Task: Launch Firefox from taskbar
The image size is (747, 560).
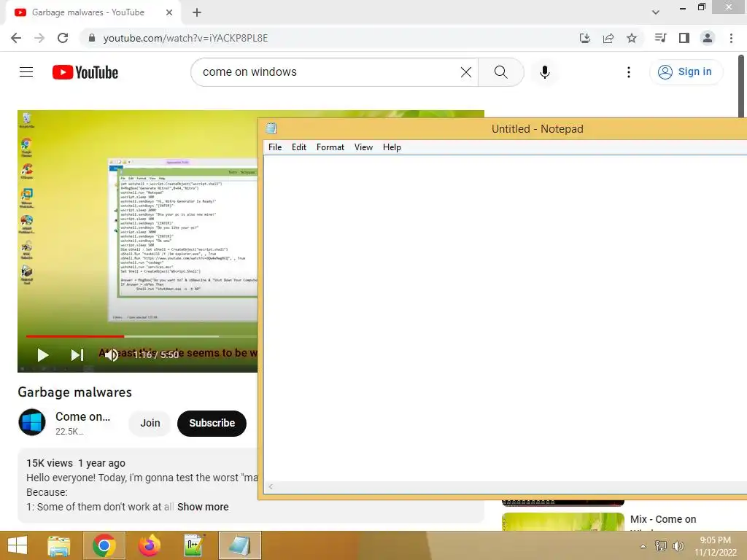Action: coord(149,545)
